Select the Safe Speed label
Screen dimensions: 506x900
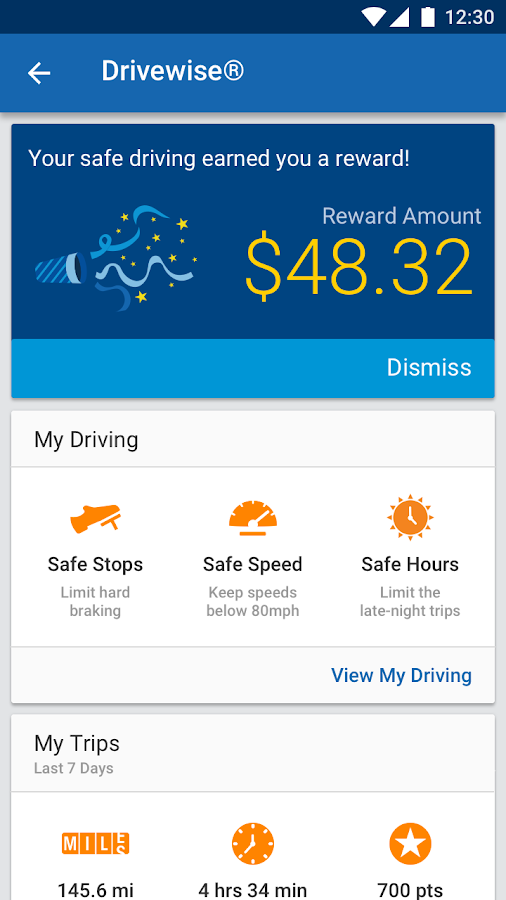[x=252, y=564]
